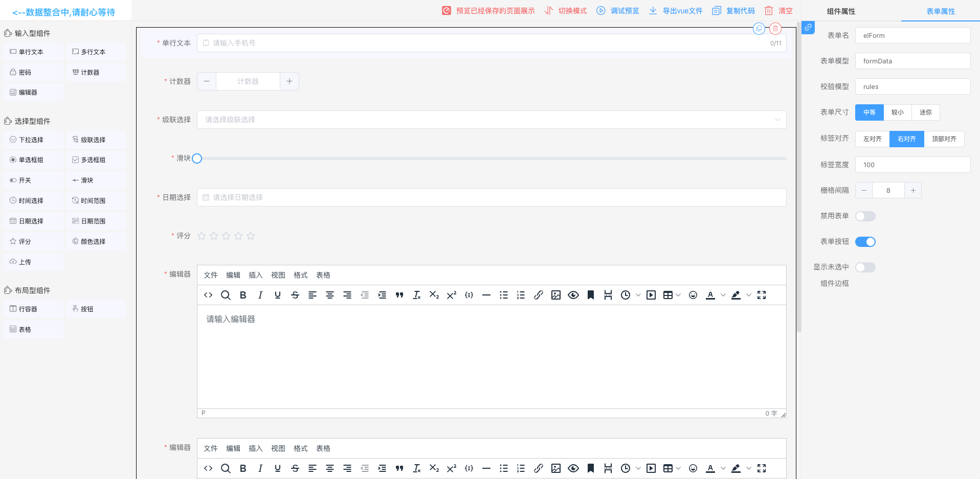This screenshot has width=980, height=479.
Task: Click the 滑块 slider handle
Action: 197,158
